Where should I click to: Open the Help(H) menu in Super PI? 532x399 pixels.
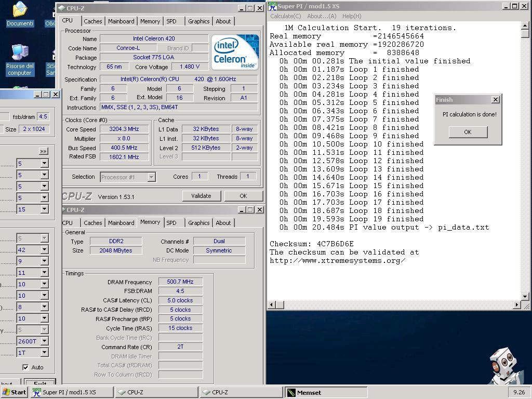pyautogui.click(x=352, y=16)
